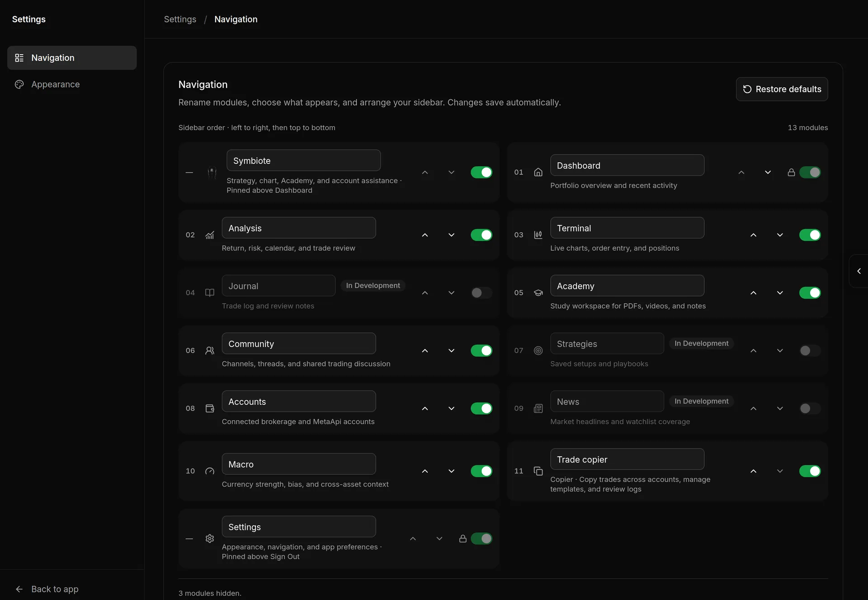
Task: Expand the collapsed right side panel chevron
Action: point(859,271)
